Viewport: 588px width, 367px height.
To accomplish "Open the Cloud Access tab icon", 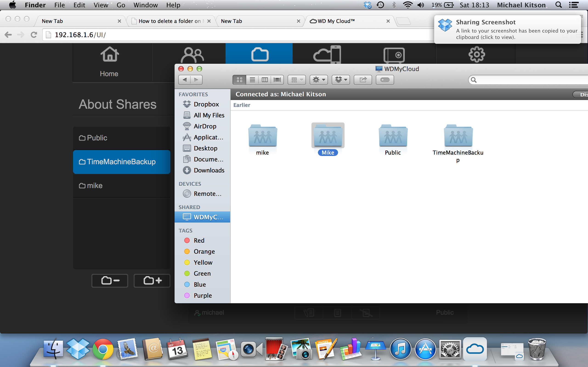I will pos(327,55).
